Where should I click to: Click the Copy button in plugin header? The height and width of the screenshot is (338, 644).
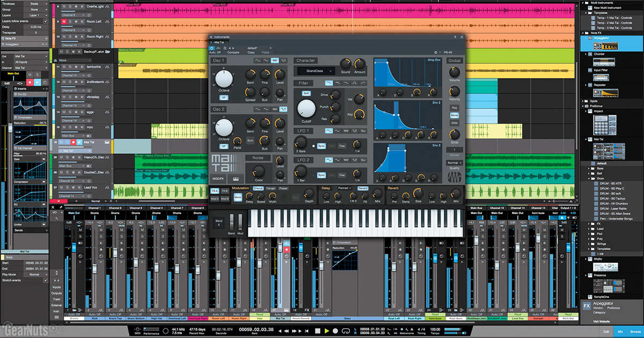(x=251, y=53)
